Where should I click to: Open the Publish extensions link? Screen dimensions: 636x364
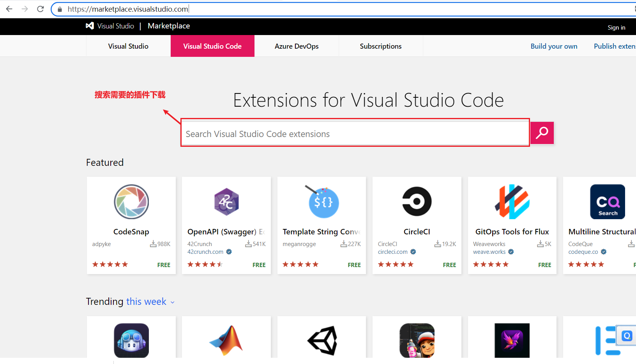click(x=615, y=46)
